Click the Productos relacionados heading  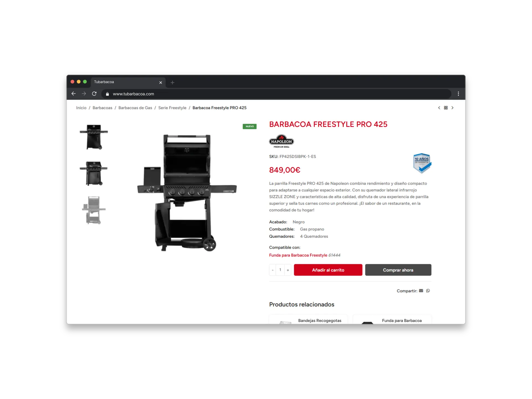[302, 304]
